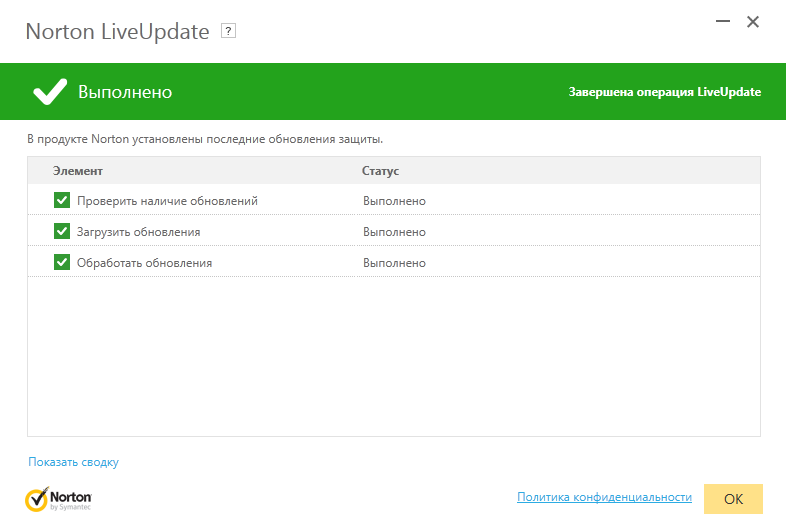This screenshot has width=786, height=522.
Task: Click the Выполнено status of Обработать обновления
Action: click(395, 263)
